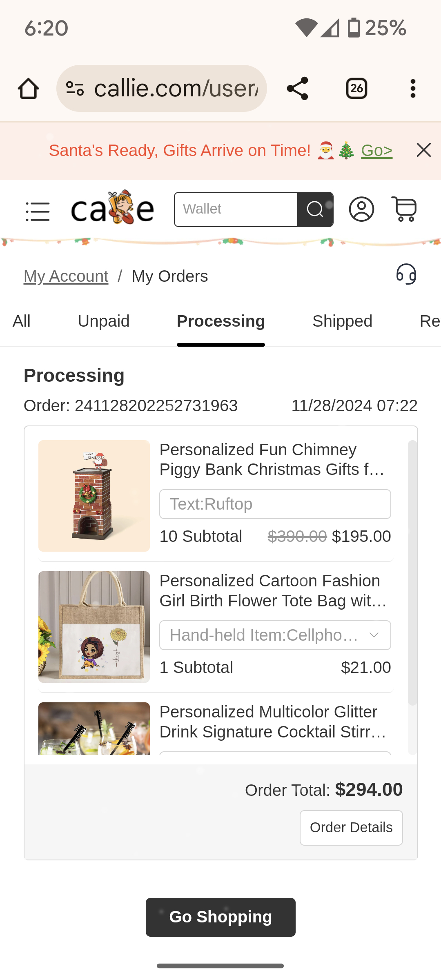Click the order items list scrollbar
Screen dimensions: 441x980
(x=412, y=572)
